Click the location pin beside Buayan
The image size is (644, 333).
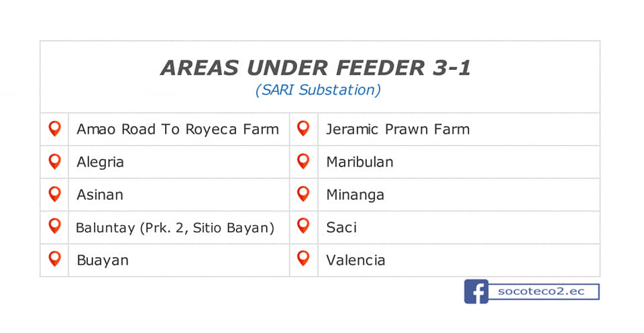pyautogui.click(x=54, y=259)
